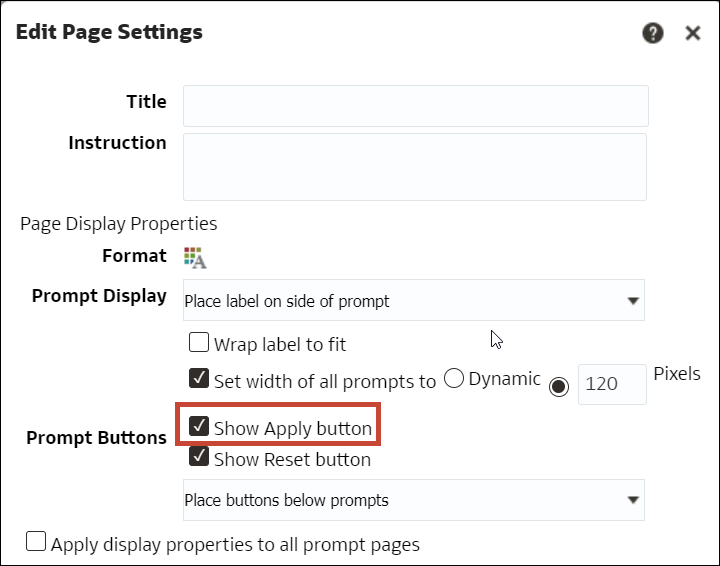Open the Format styling icon
The image size is (720, 566).
tap(195, 257)
